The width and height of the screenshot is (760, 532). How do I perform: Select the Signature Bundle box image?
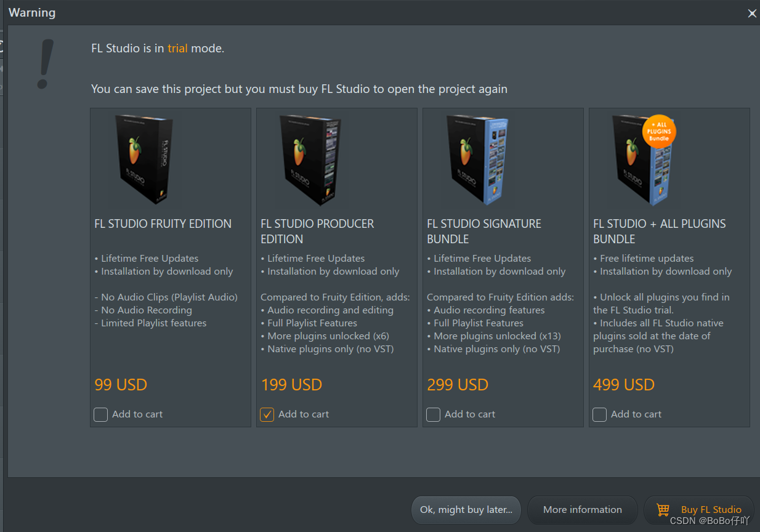477,159
